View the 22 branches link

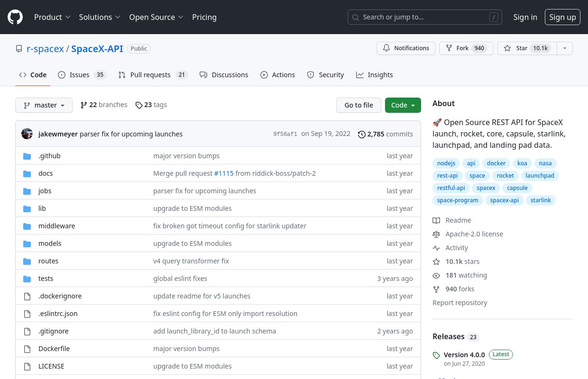click(x=104, y=105)
